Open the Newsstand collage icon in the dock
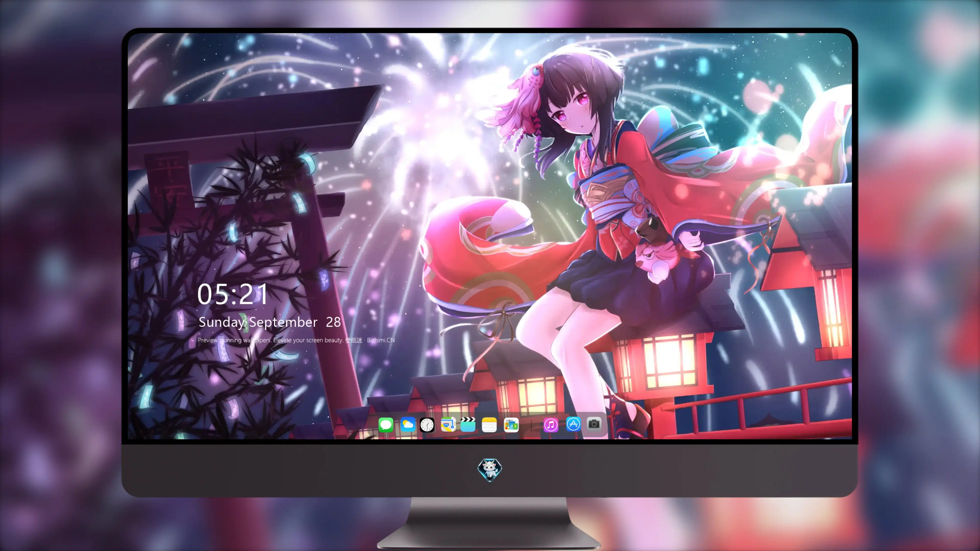 (x=511, y=425)
